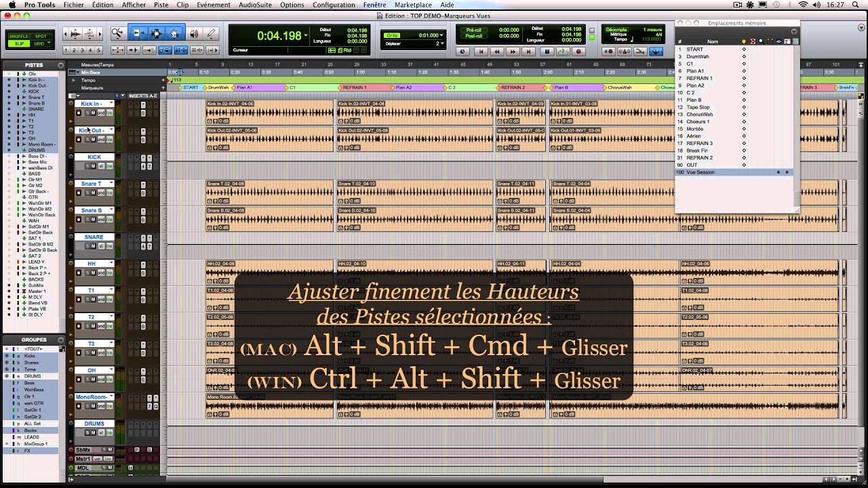
Task: Click the transport Play button
Action: (x=563, y=52)
